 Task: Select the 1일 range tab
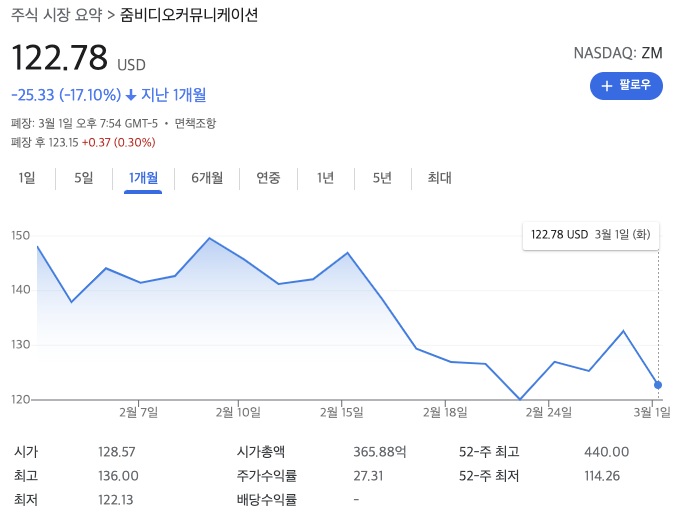tap(26, 178)
